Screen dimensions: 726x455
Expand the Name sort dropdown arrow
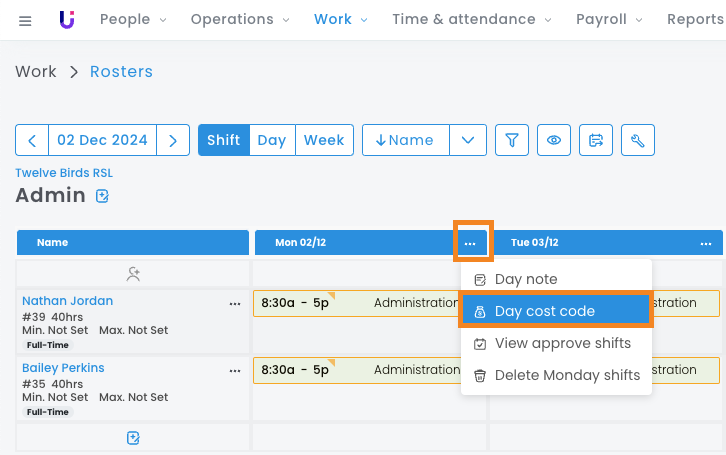tap(468, 141)
